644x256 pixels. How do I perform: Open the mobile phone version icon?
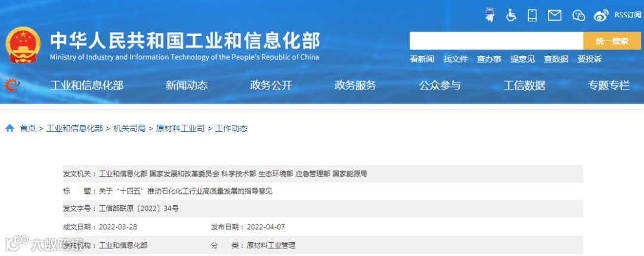click(532, 15)
